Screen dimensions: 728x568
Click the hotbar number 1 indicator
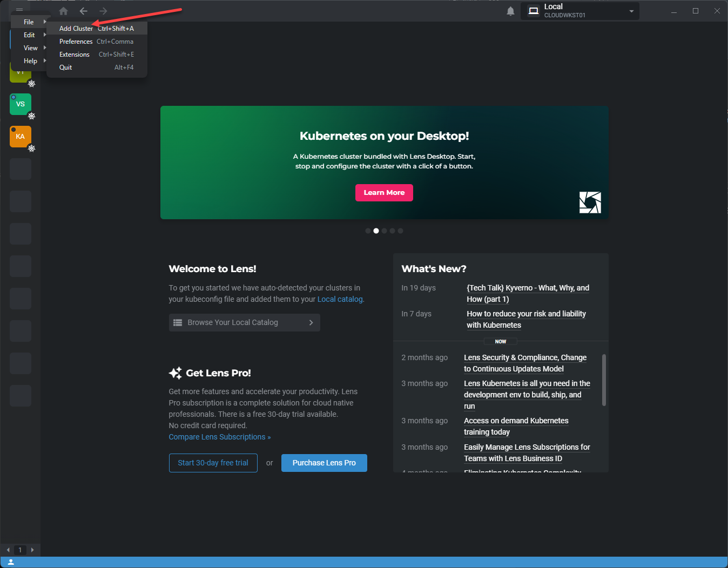20,550
